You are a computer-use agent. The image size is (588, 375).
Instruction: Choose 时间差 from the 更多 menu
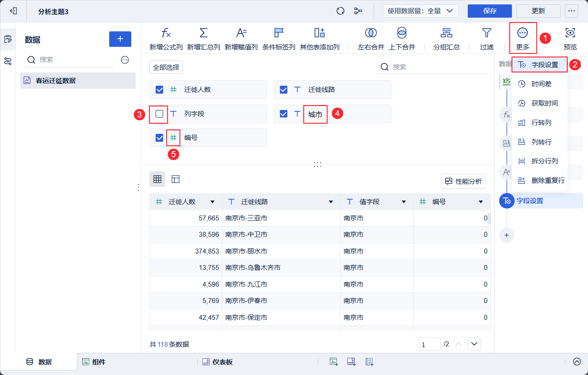point(540,84)
